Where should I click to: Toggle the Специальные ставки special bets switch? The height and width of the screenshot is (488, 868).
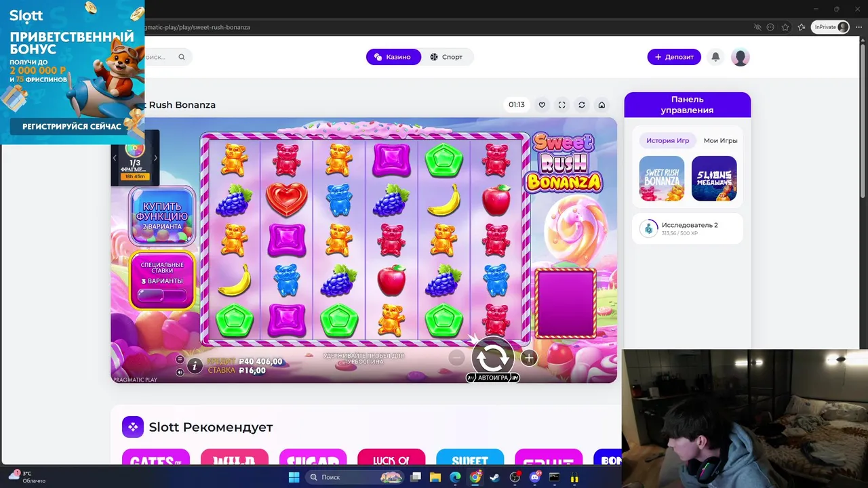tap(162, 296)
